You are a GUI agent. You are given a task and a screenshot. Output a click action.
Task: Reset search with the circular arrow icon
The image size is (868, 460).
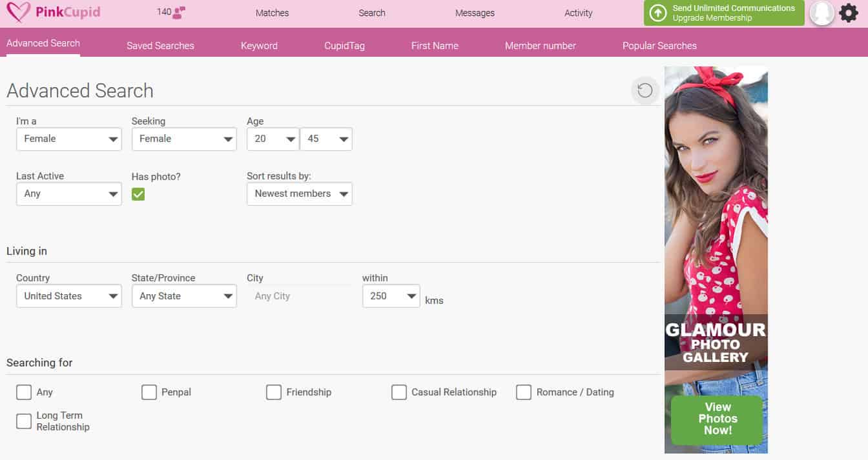645,90
